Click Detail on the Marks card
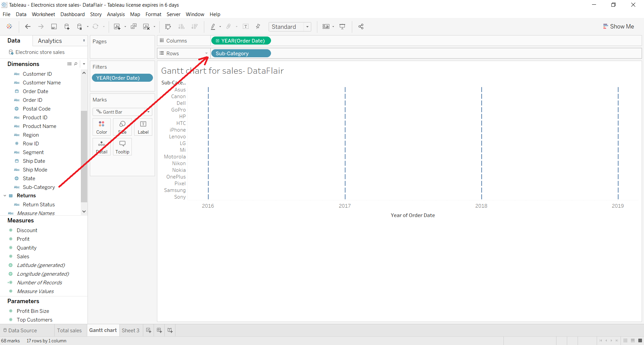644x345 pixels. [102, 147]
